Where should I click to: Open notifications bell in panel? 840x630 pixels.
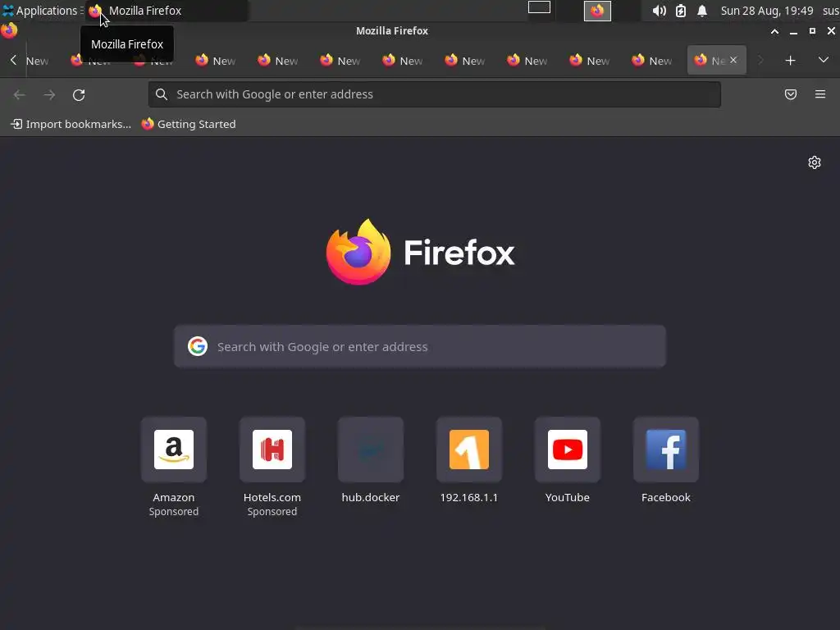(x=702, y=11)
